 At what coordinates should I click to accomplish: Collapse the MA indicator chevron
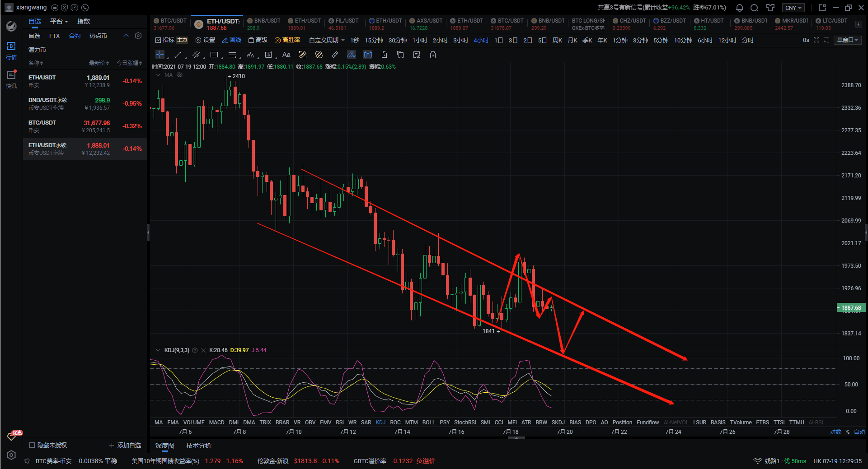click(x=158, y=75)
